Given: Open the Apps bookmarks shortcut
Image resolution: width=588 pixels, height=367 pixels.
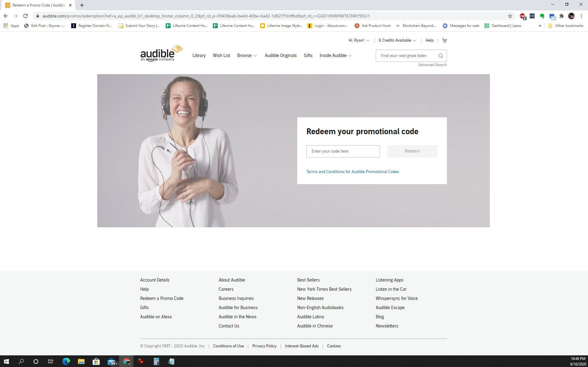Looking at the screenshot, I should click(x=11, y=26).
